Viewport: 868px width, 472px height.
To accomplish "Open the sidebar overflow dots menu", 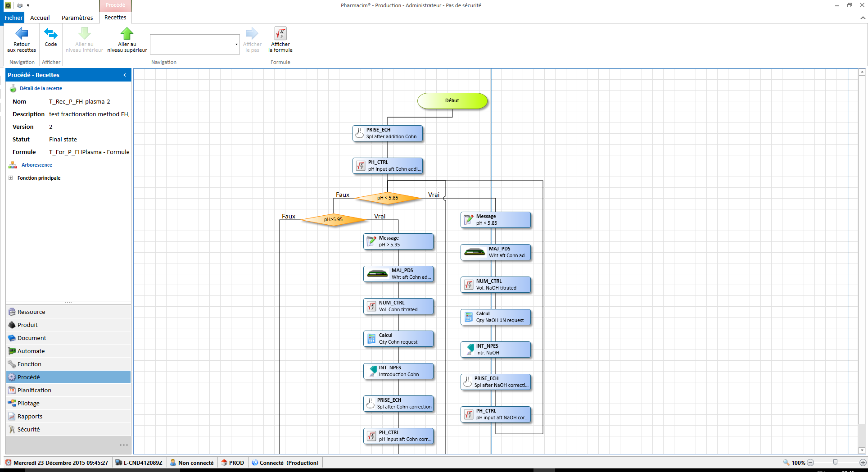I will pyautogui.click(x=124, y=445).
